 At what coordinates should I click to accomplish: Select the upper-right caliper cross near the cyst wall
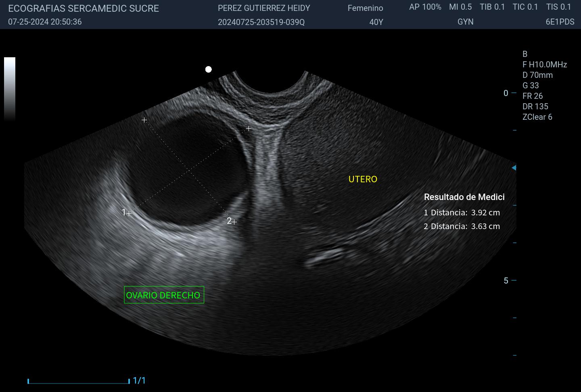(x=249, y=129)
